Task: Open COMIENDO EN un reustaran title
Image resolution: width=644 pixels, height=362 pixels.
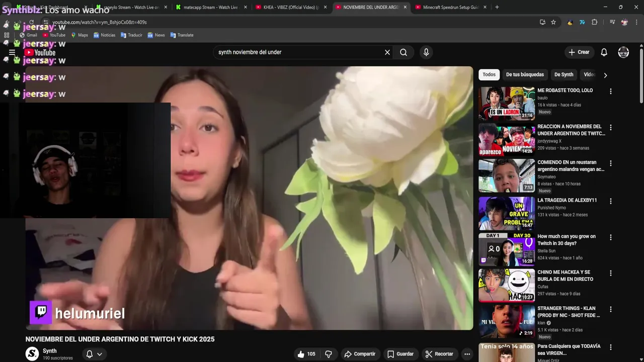Action: tap(571, 166)
